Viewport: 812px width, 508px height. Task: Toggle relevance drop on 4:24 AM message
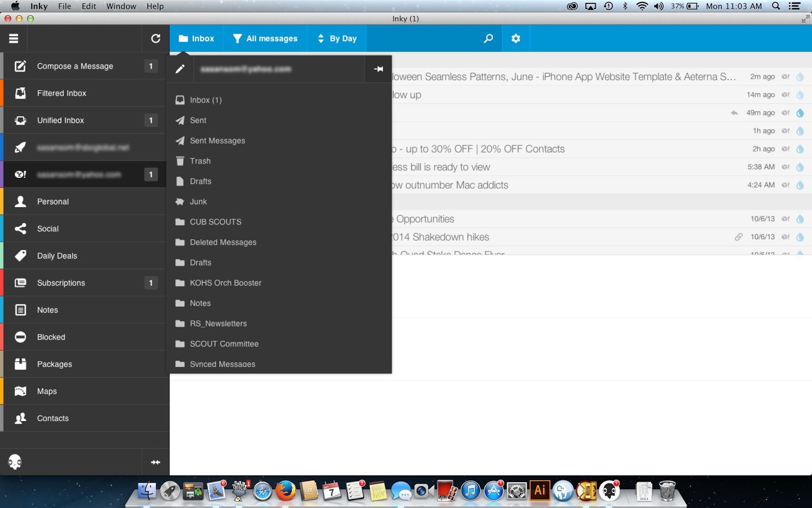pos(800,185)
